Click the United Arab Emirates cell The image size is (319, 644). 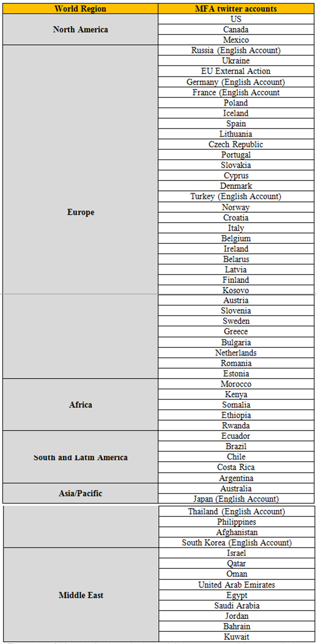pos(236,585)
